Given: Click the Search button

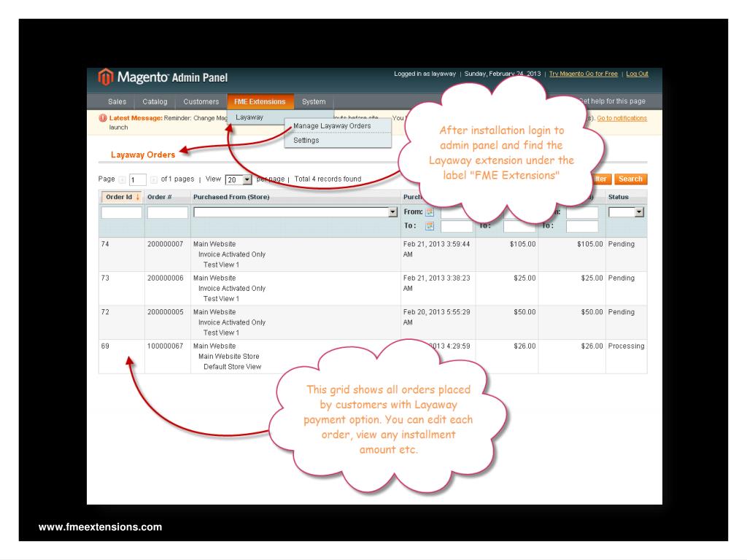Looking at the screenshot, I should pos(630,179).
